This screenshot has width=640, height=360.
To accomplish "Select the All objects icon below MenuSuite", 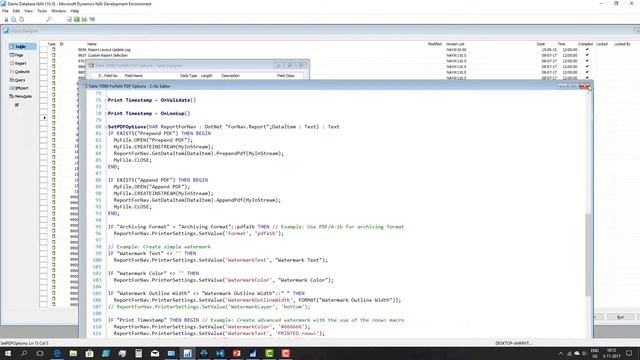I will point(17,105).
